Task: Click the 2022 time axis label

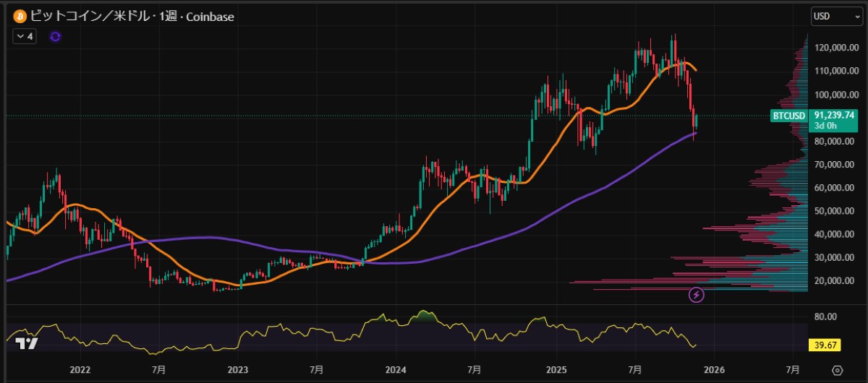Action: tap(80, 370)
